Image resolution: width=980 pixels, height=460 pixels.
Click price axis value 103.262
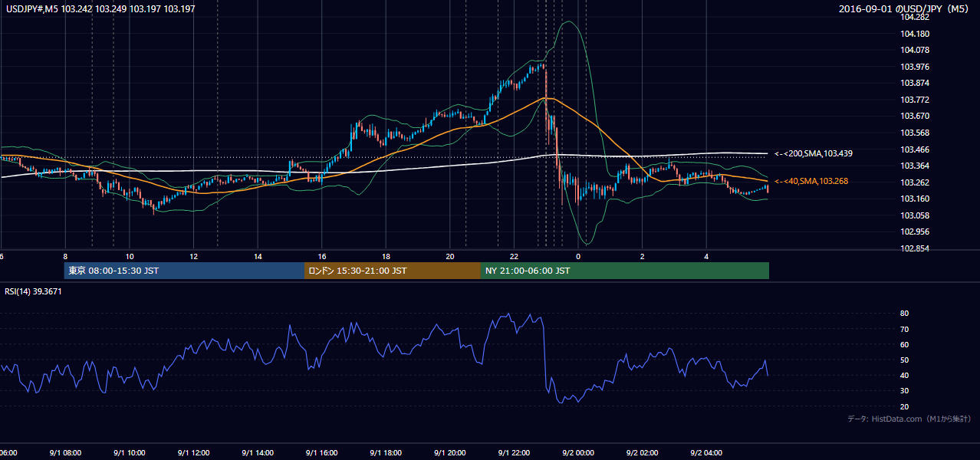tap(916, 182)
